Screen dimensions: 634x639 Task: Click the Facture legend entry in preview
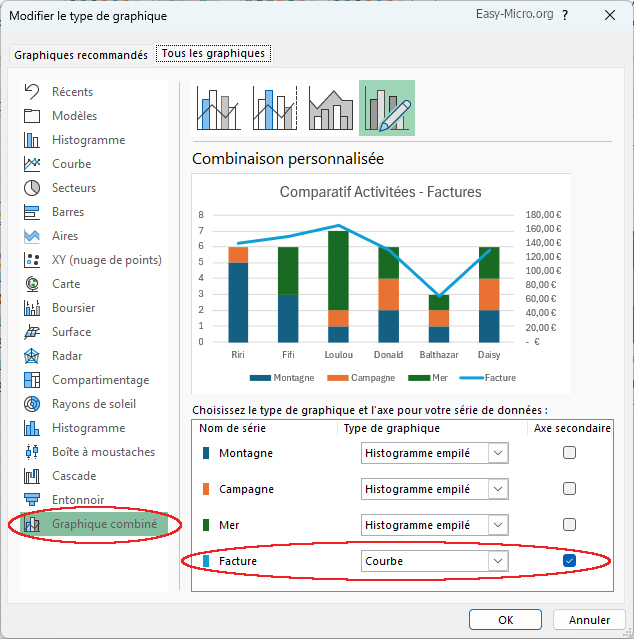pyautogui.click(x=487, y=378)
